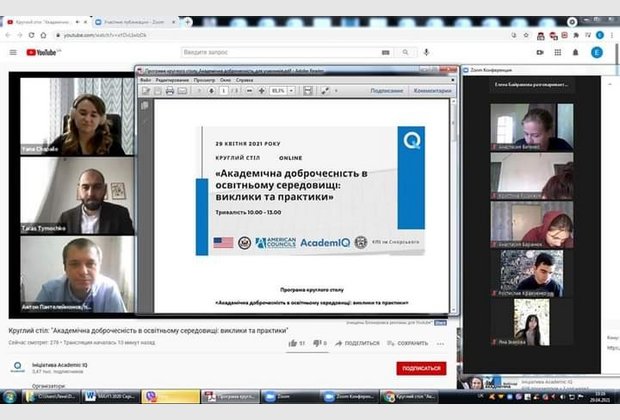The width and height of the screenshot is (620, 420).
Task: Dislike the video with thumbs down
Action: pyautogui.click(x=318, y=343)
